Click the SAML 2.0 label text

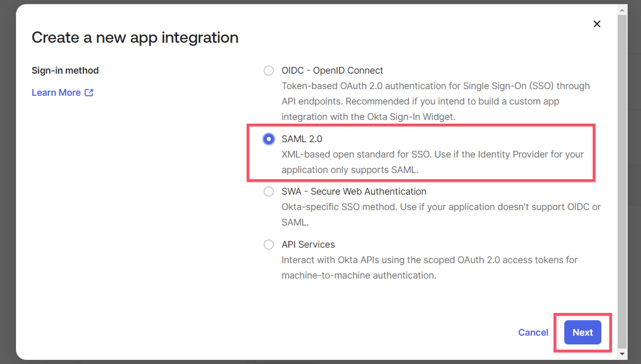(x=302, y=139)
